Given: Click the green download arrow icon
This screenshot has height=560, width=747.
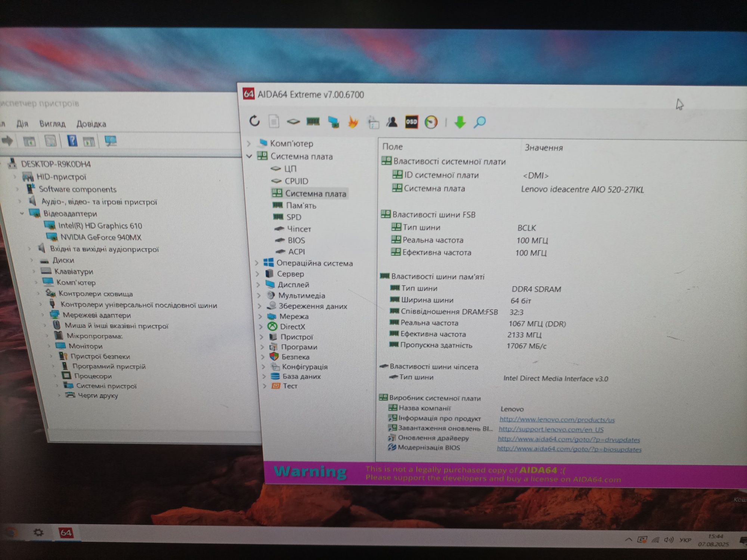Looking at the screenshot, I should click(460, 122).
